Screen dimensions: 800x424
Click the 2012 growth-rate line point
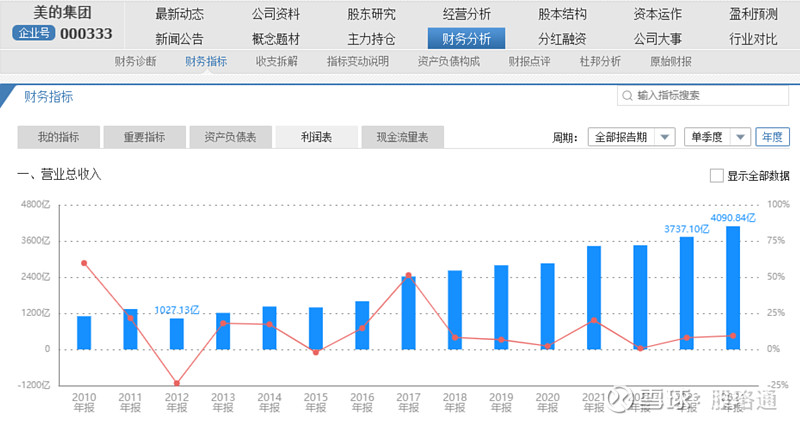pyautogui.click(x=177, y=383)
